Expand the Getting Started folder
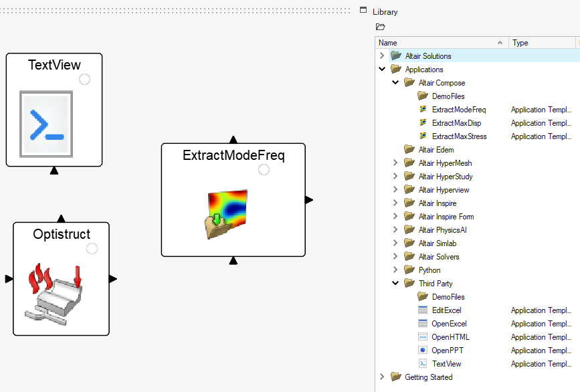580x392 pixels. point(382,377)
